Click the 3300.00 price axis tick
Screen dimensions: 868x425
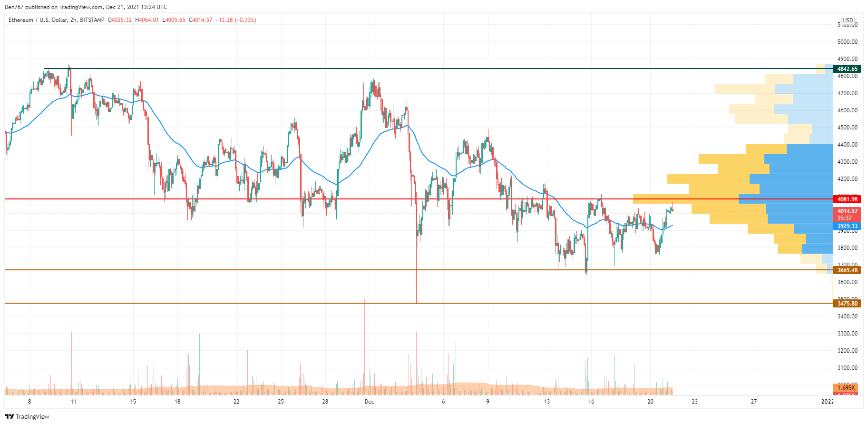[848, 334]
